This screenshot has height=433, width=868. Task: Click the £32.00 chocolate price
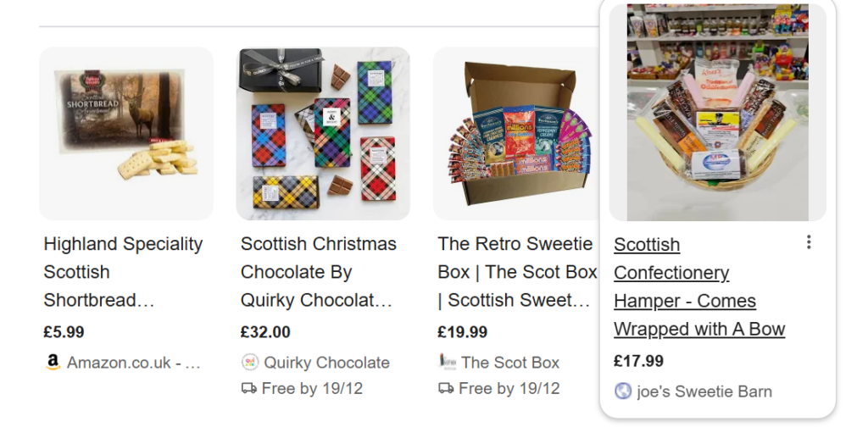[265, 332]
